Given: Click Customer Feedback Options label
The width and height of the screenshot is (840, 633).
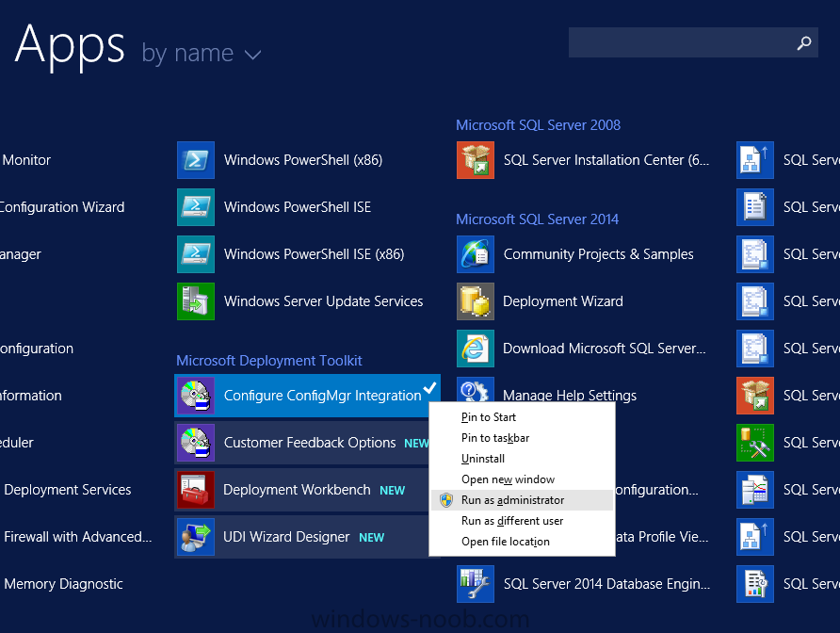Looking at the screenshot, I should pyautogui.click(x=310, y=443).
